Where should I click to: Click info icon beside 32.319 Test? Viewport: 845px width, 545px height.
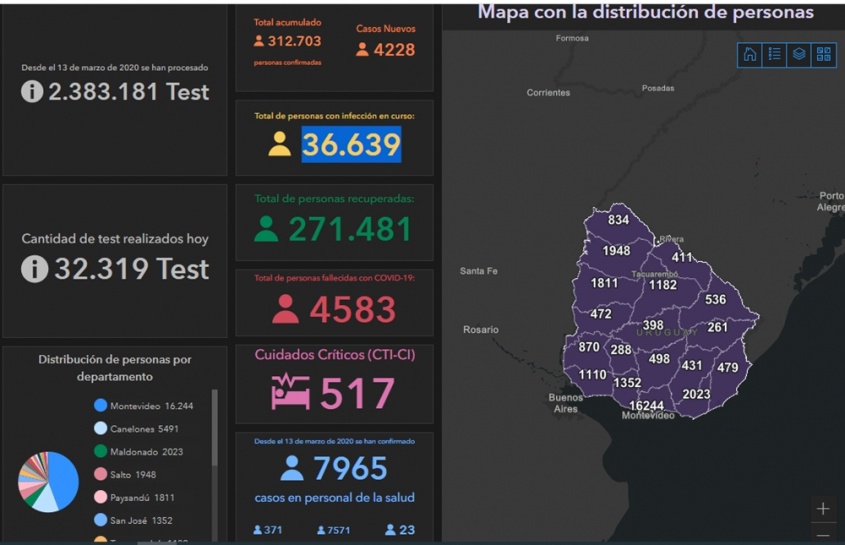[x=34, y=269]
